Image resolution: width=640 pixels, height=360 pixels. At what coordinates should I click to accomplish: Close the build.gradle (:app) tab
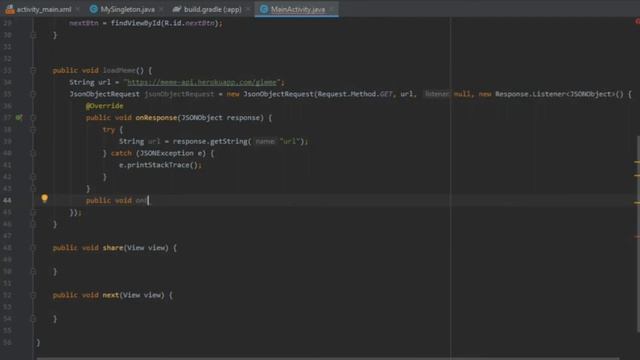pyautogui.click(x=248, y=9)
